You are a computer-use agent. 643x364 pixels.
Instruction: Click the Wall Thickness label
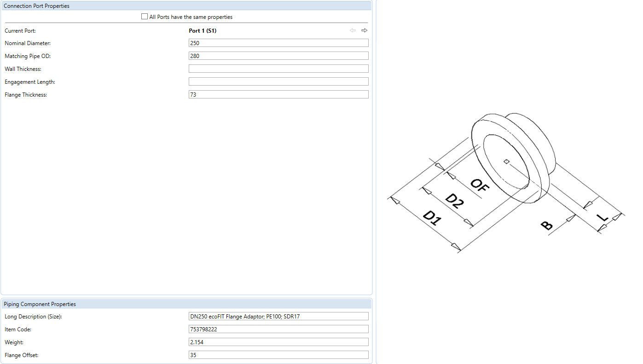tap(23, 69)
